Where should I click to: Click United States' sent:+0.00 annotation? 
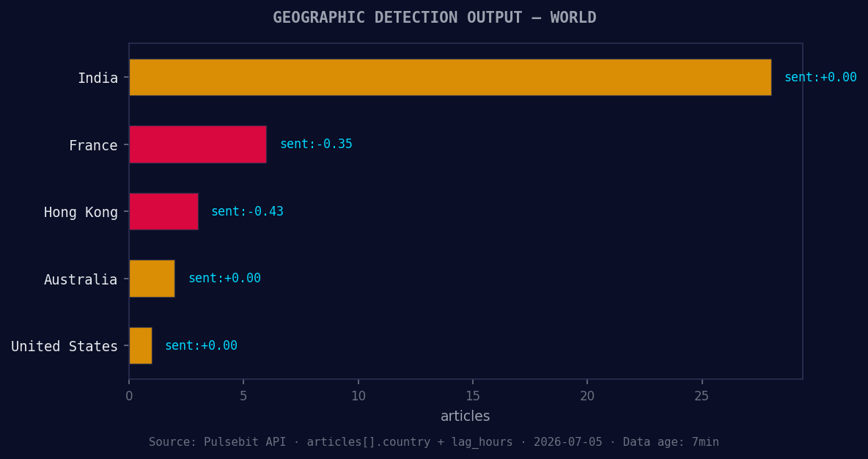202,345
